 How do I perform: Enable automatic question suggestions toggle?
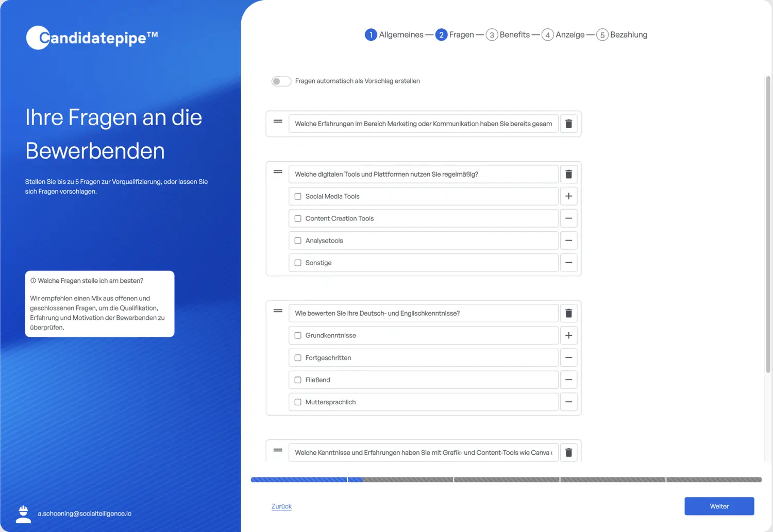[x=281, y=81]
